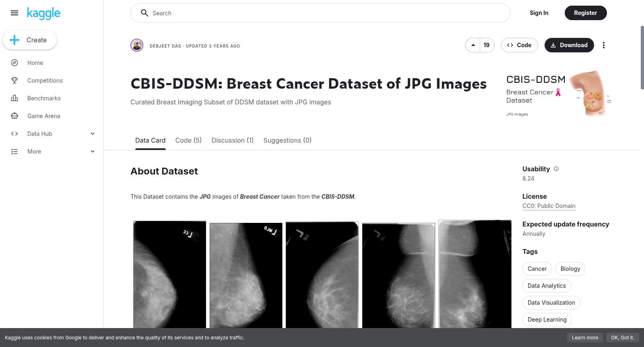Image resolution: width=644 pixels, height=347 pixels.
Task: Open the CC0: Public Domain license link
Action: [x=549, y=206]
